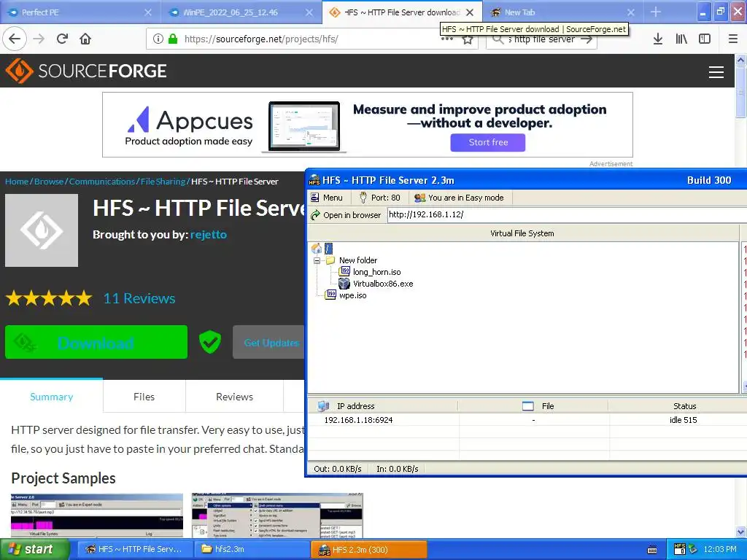Screen dimensions: 747x560
Task: Open the Summary tab
Action: (x=52, y=396)
